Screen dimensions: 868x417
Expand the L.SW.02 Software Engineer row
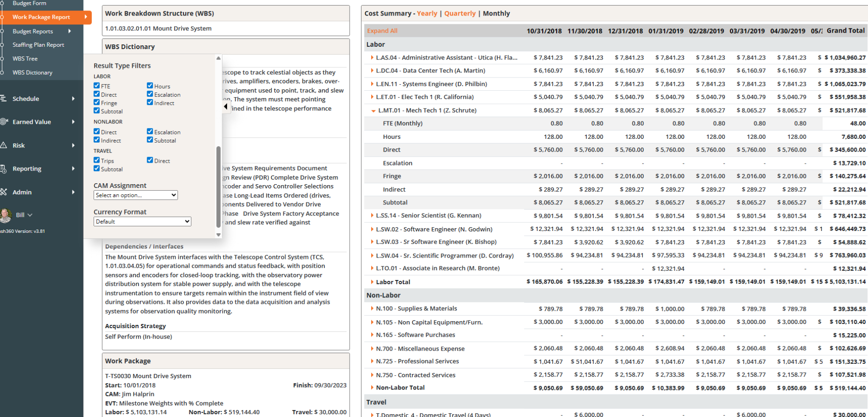[x=372, y=229]
